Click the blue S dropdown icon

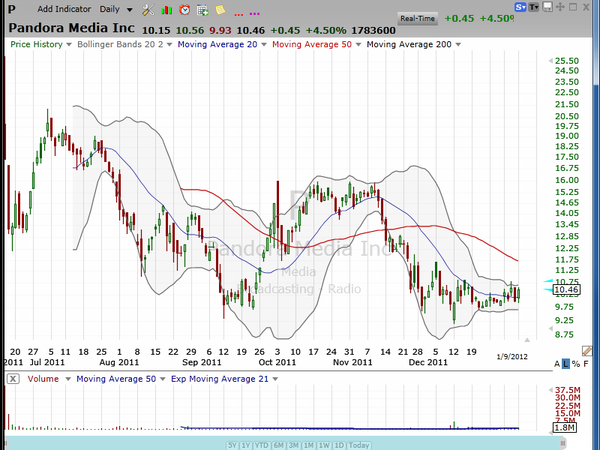pos(520,7)
